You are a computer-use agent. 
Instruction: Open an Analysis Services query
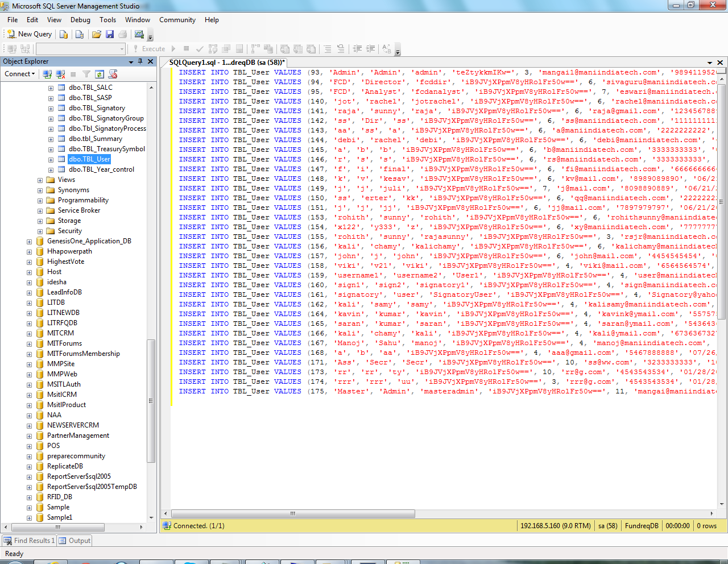coord(80,34)
